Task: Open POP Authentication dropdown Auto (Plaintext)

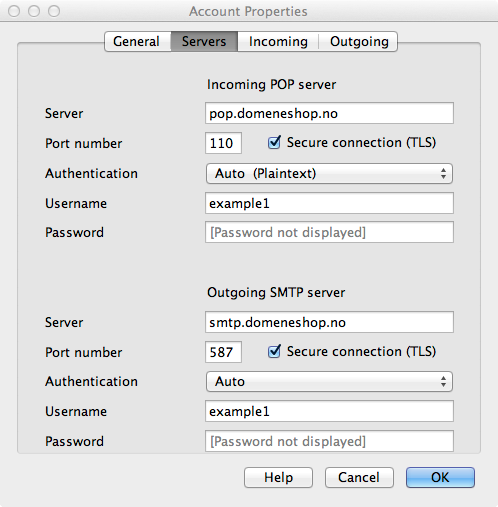Action: pos(329,173)
